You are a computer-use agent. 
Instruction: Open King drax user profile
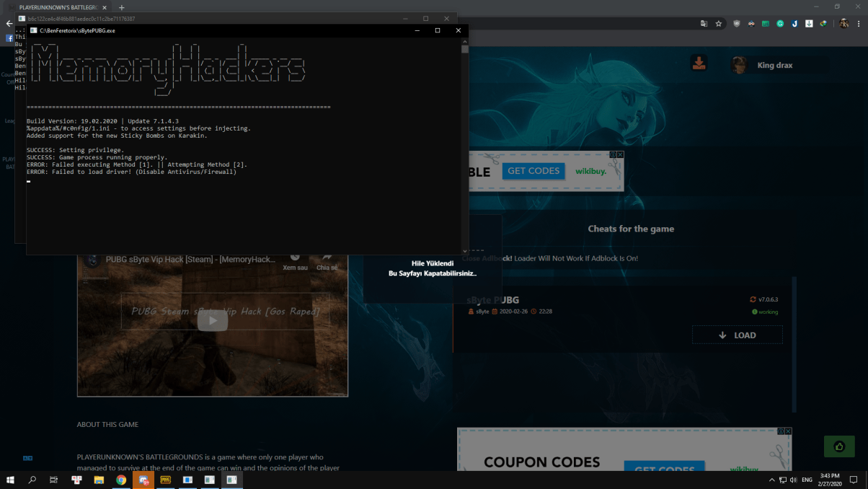coord(779,65)
